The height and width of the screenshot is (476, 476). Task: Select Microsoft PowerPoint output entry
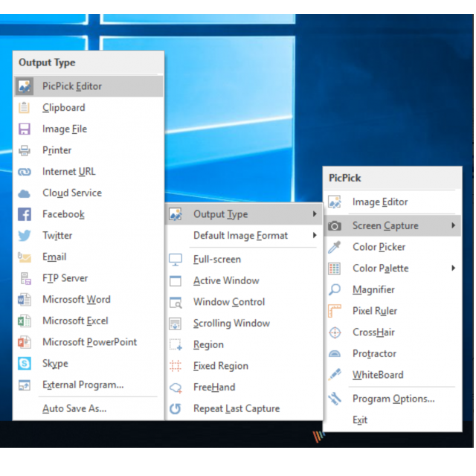89,342
